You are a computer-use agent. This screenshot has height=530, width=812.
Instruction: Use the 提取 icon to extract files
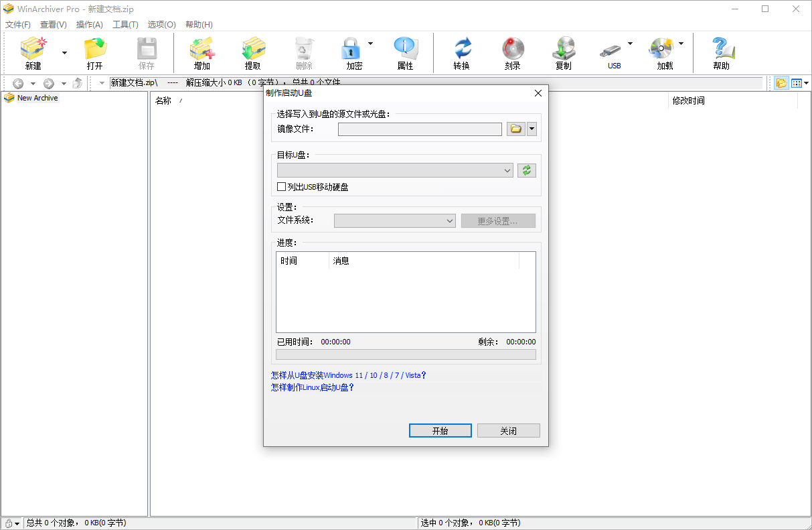point(252,52)
